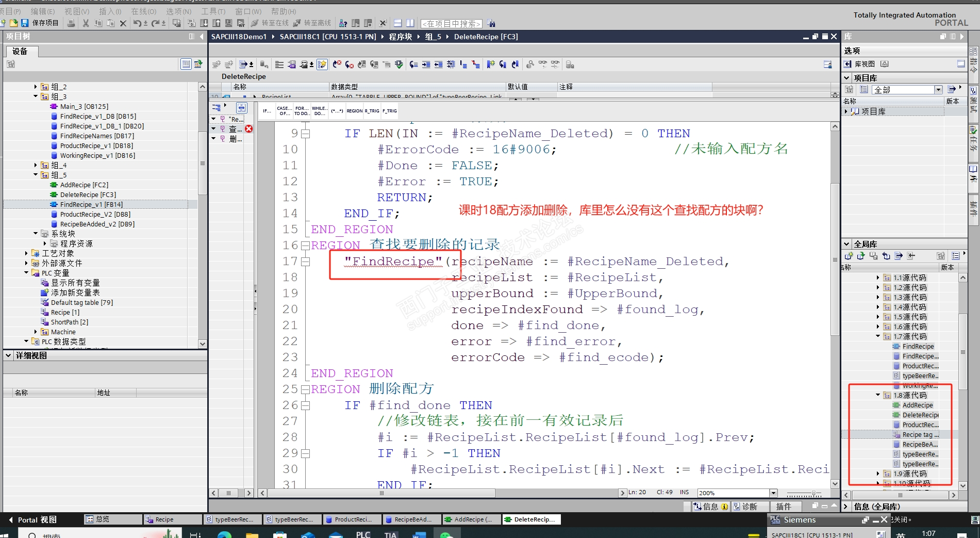Toggle project tree details view mode

pos(186,64)
